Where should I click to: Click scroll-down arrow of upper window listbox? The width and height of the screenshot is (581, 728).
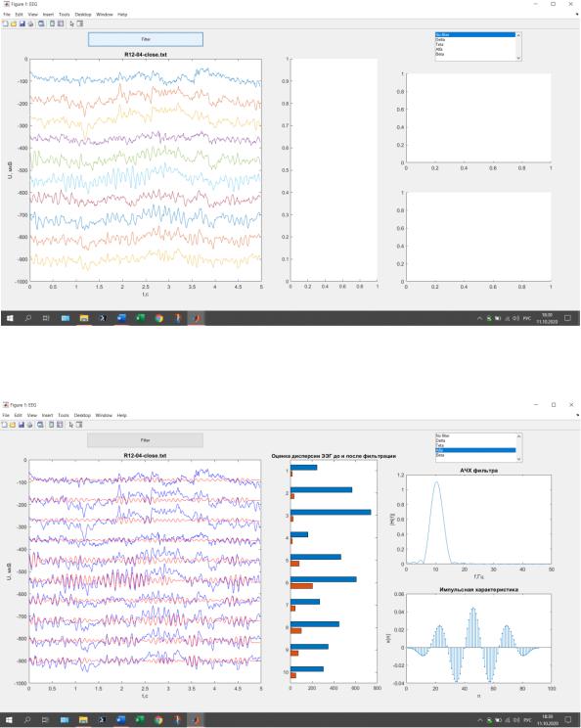click(x=518, y=58)
